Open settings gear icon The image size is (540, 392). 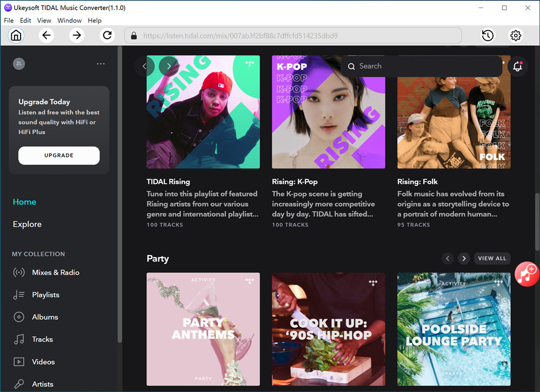(x=516, y=36)
